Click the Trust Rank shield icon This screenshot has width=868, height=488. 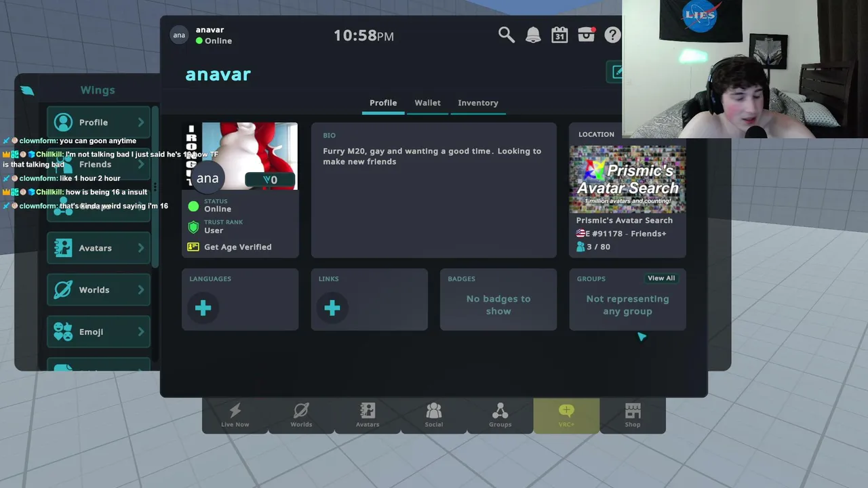(x=193, y=226)
